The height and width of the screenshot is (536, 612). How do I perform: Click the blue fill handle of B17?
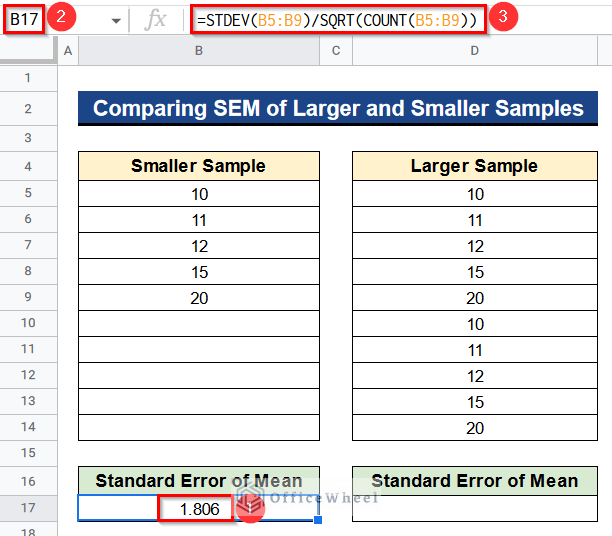pos(318,520)
